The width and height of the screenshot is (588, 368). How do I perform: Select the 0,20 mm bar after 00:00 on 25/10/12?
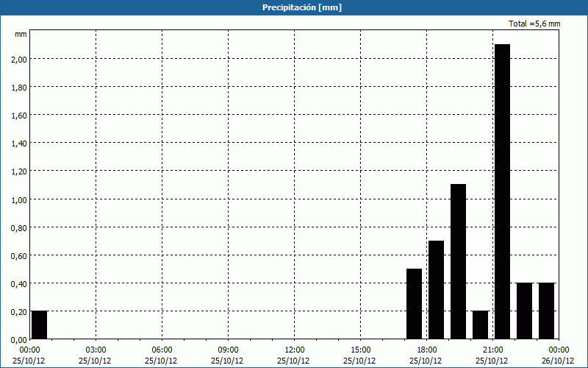40,325
